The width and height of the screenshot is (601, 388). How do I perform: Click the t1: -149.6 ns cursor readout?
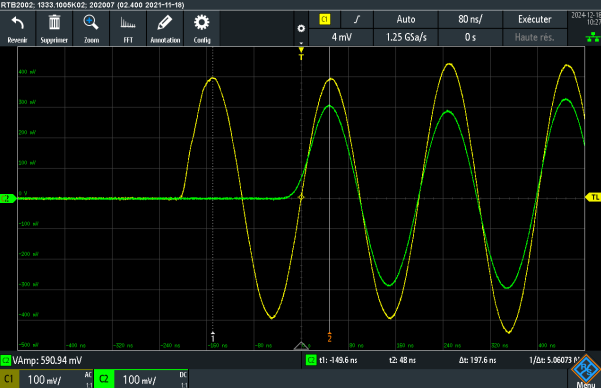click(338, 360)
